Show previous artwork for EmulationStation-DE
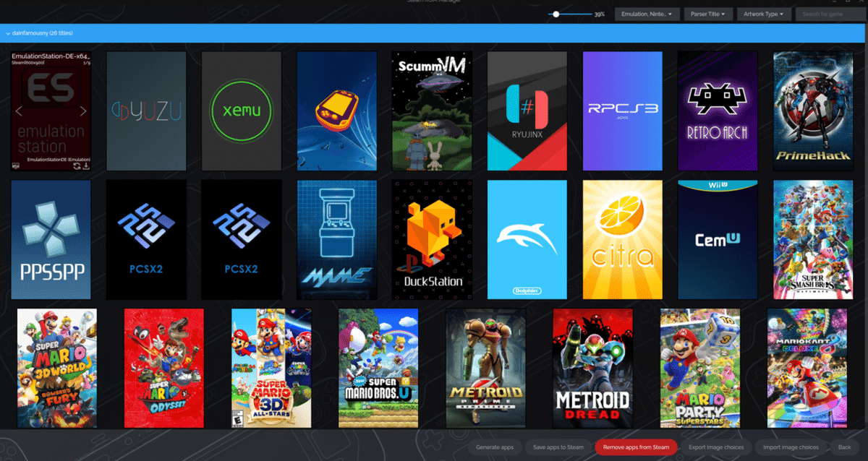868x461 pixels. [20, 111]
